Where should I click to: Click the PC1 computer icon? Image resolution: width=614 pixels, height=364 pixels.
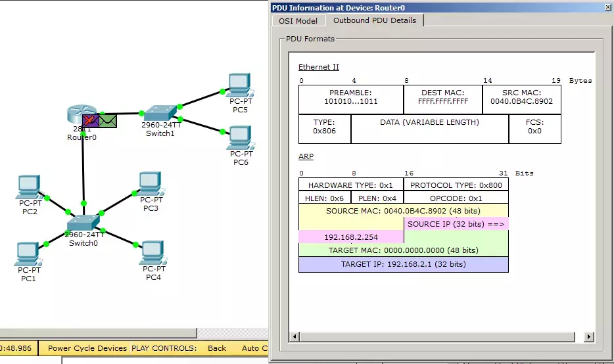28,254
